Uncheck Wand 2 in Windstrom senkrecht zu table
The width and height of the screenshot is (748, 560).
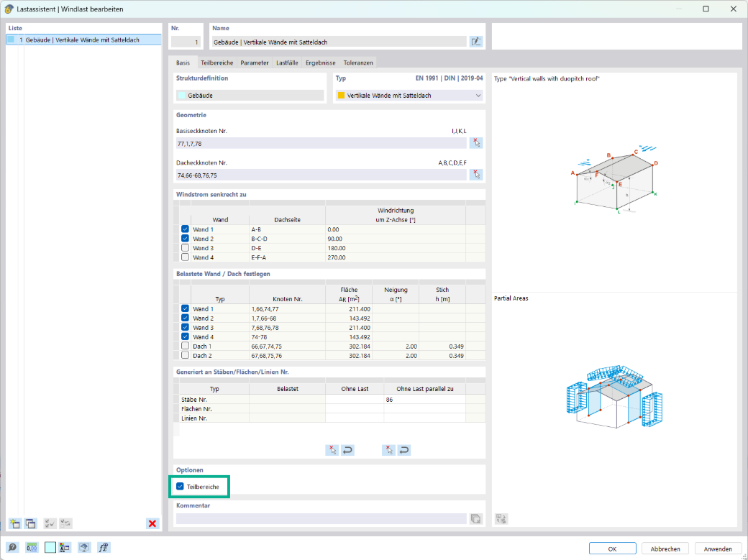tap(185, 239)
